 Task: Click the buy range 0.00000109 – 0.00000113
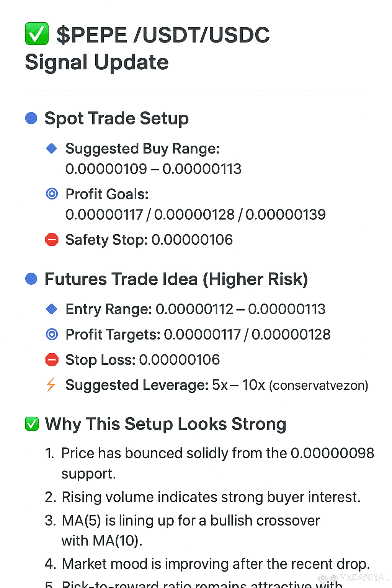[154, 169]
